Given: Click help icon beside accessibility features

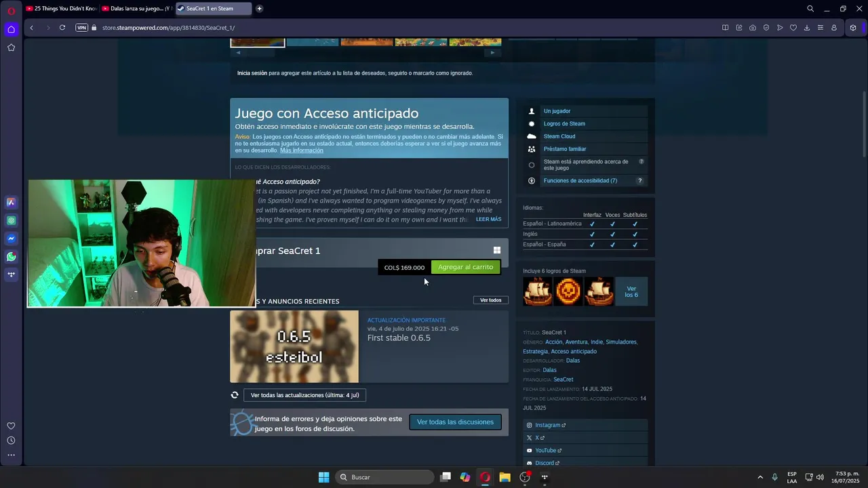Looking at the screenshot, I should pos(639,181).
